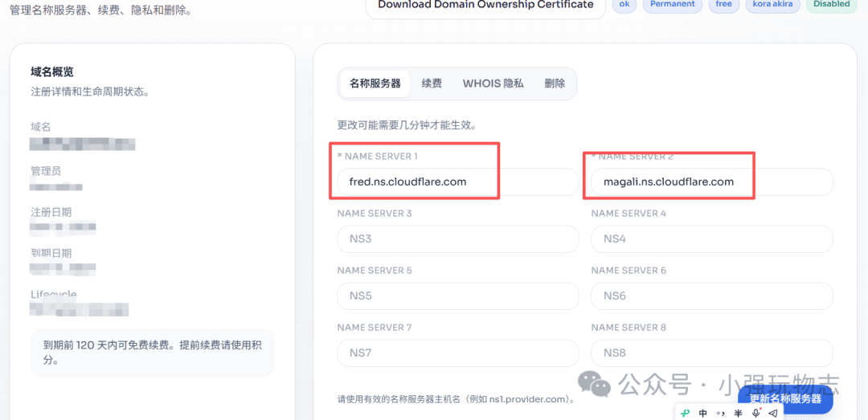This screenshot has width=868, height=420.
Task: Click the 'kora akira' badge
Action: click(x=772, y=5)
